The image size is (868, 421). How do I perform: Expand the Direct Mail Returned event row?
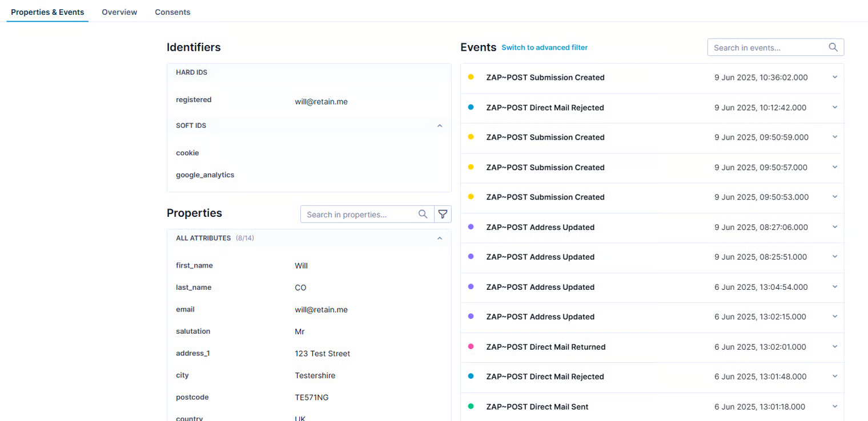tap(834, 346)
